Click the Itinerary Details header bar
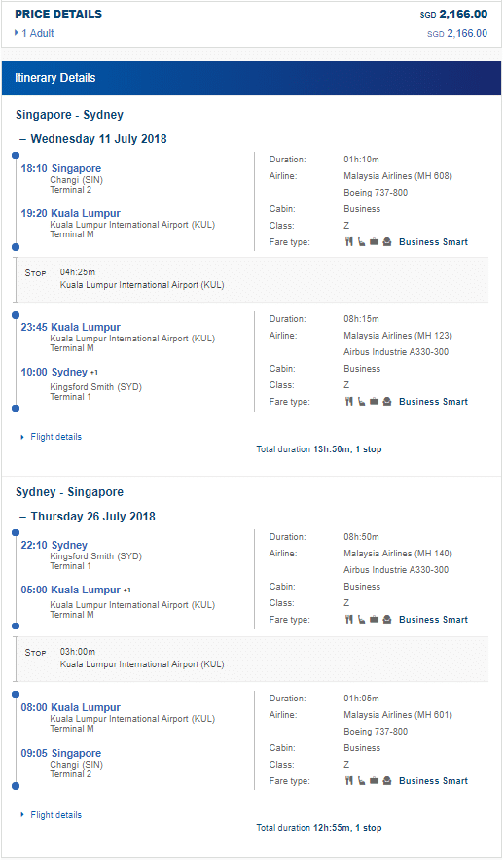 pos(251,78)
